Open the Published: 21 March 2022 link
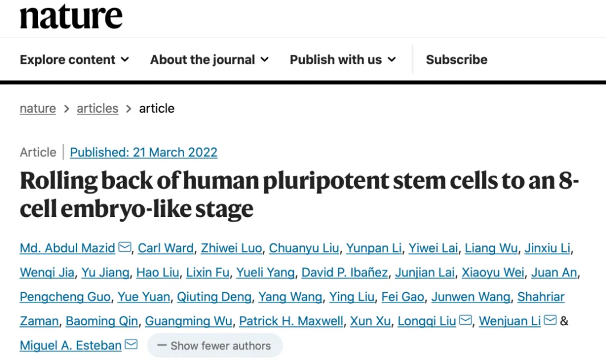Screen dimensions: 606x364 pyautogui.click(x=144, y=152)
